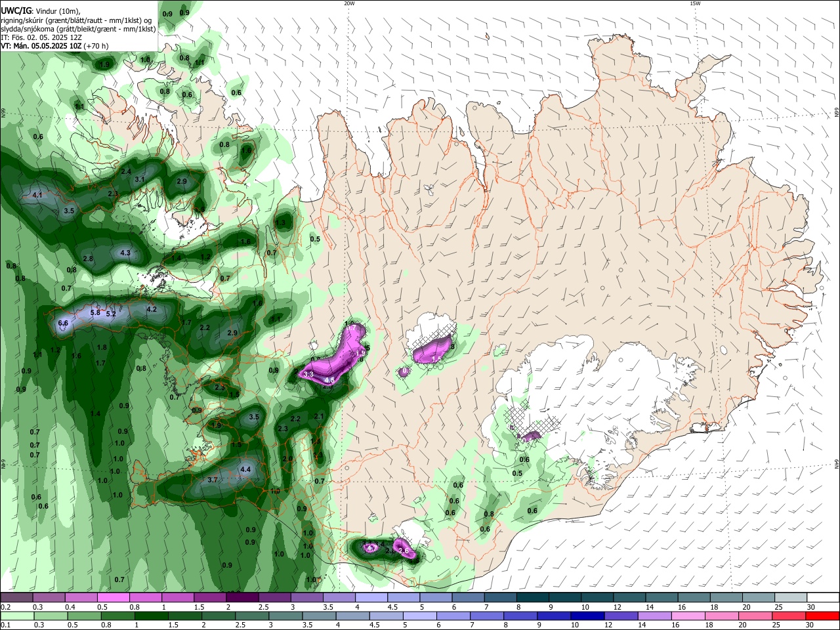Pick the palest green first swatch of lower legend
This screenshot has width=840, height=630.
17,616
